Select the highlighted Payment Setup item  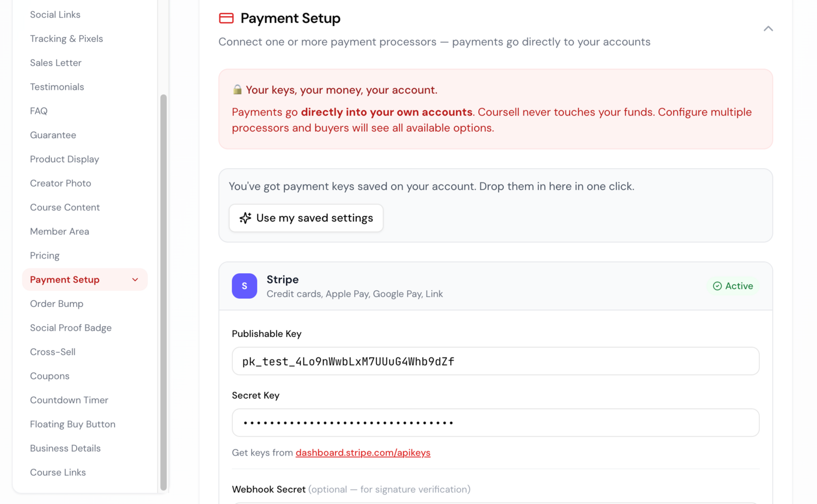[x=85, y=280]
